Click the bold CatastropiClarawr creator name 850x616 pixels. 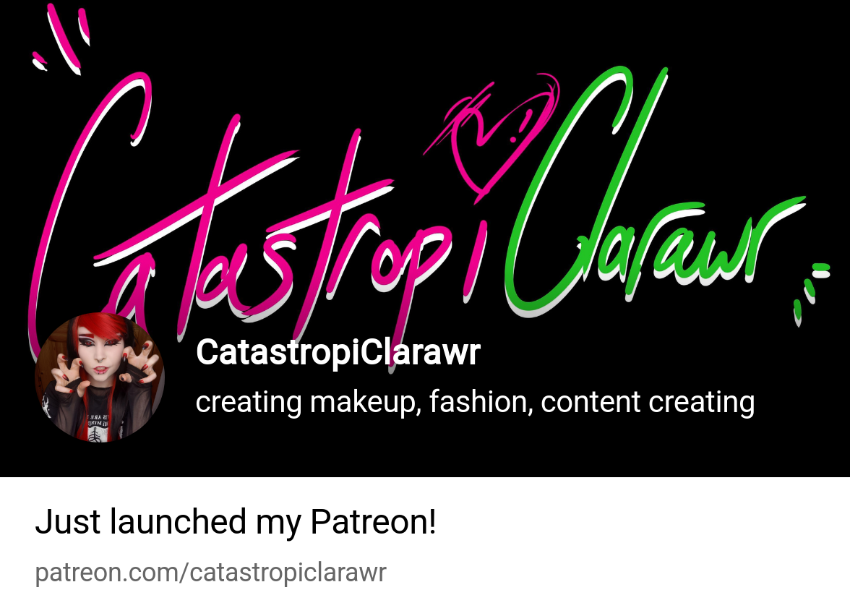point(338,352)
